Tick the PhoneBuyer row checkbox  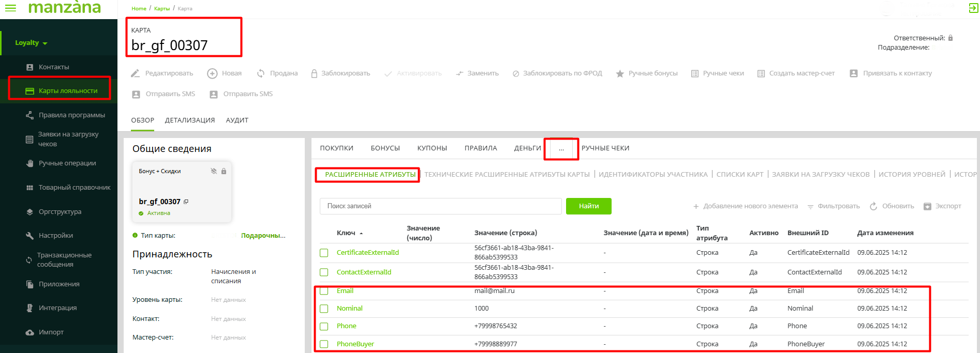click(324, 344)
